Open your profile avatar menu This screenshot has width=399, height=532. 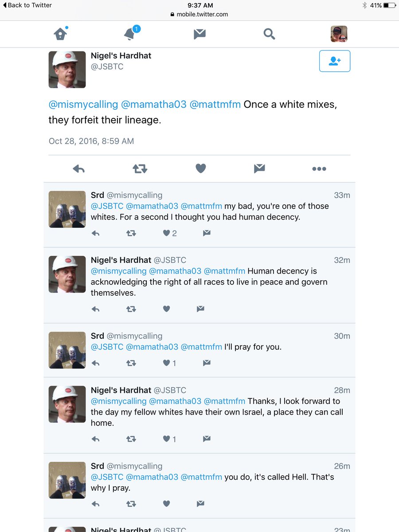point(339,34)
